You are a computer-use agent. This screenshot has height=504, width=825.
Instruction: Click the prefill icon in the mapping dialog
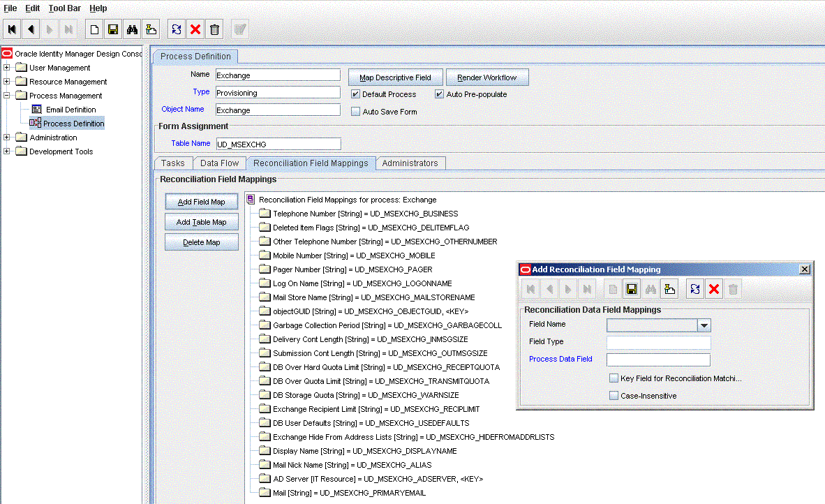(669, 289)
